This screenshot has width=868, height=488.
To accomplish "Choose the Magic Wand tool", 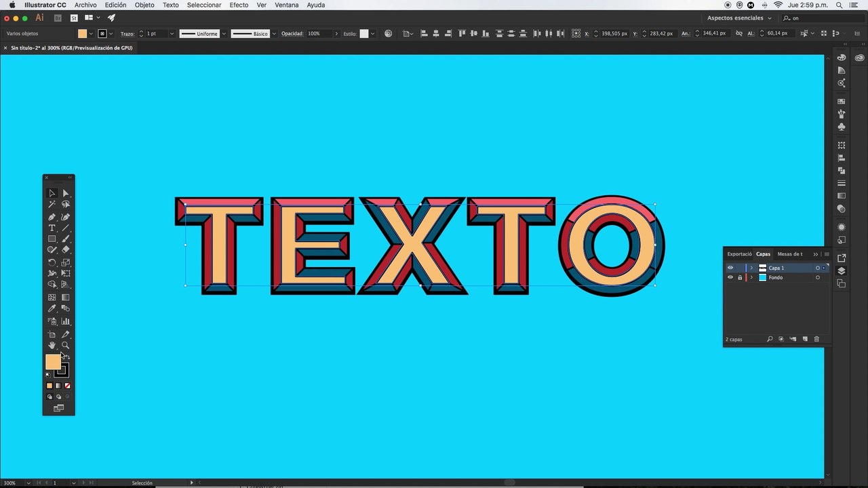I will click(52, 204).
